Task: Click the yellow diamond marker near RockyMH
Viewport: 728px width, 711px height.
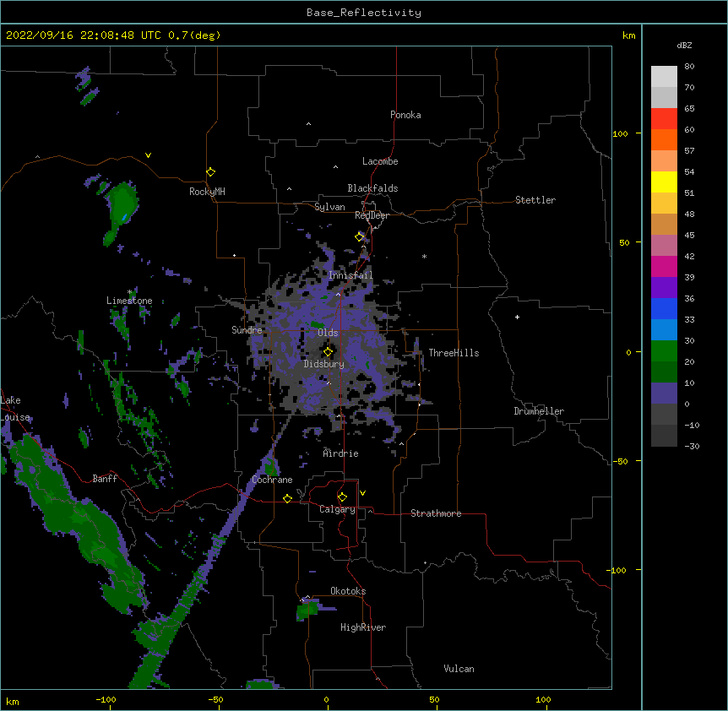Action: click(x=210, y=172)
